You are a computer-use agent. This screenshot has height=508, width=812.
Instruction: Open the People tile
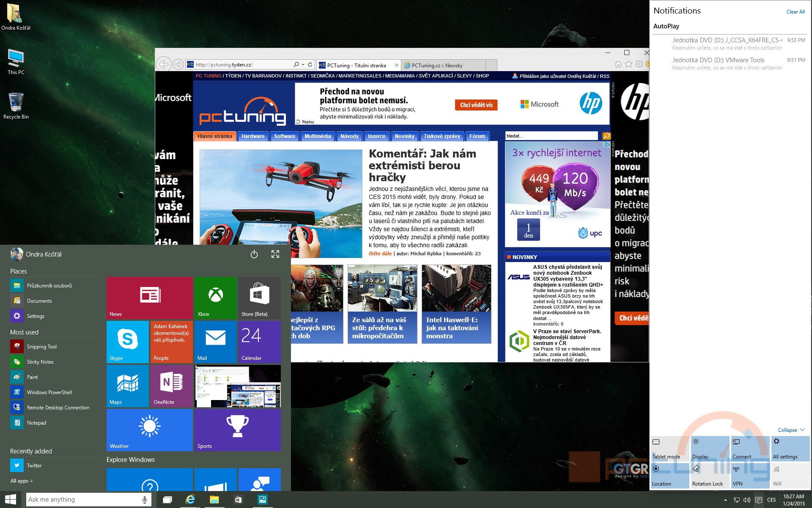click(171, 342)
